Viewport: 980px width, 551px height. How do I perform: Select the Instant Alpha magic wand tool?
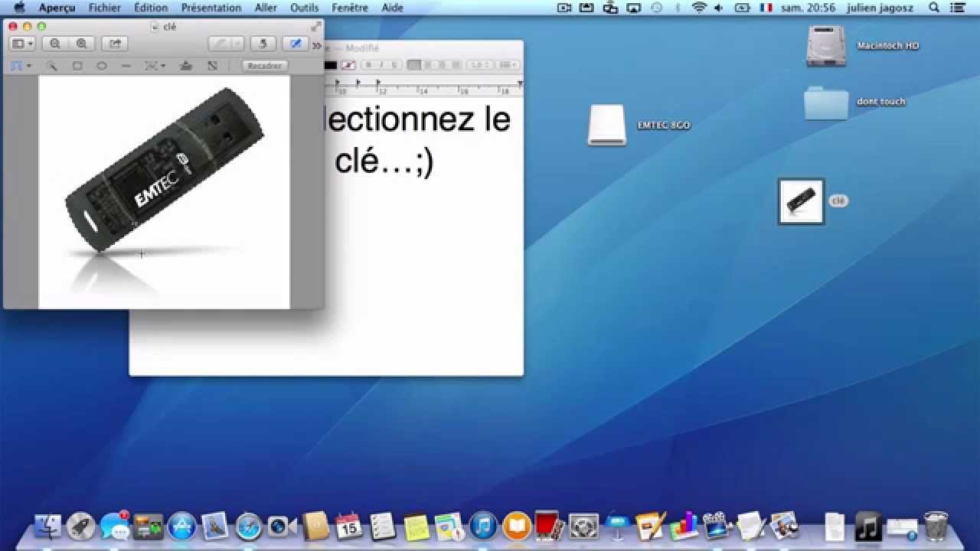click(51, 66)
